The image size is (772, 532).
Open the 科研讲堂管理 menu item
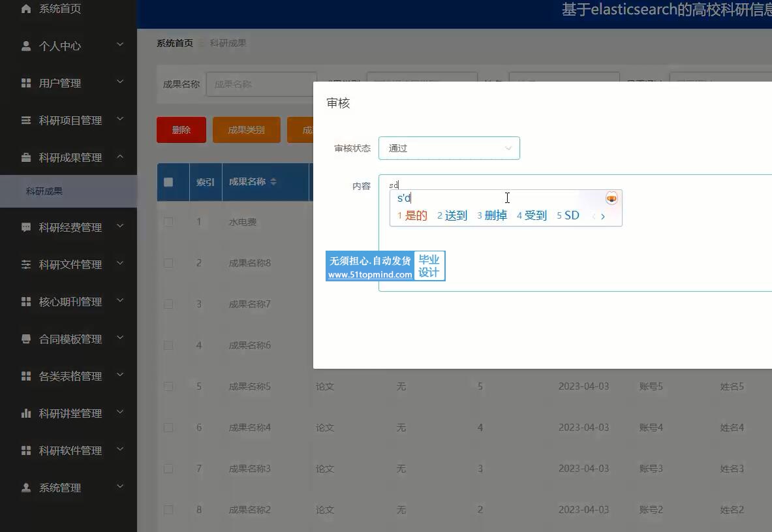pos(69,413)
